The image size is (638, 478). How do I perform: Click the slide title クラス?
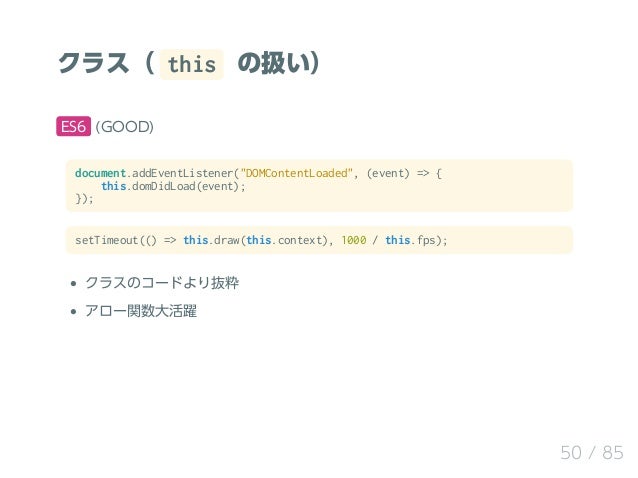(94, 63)
